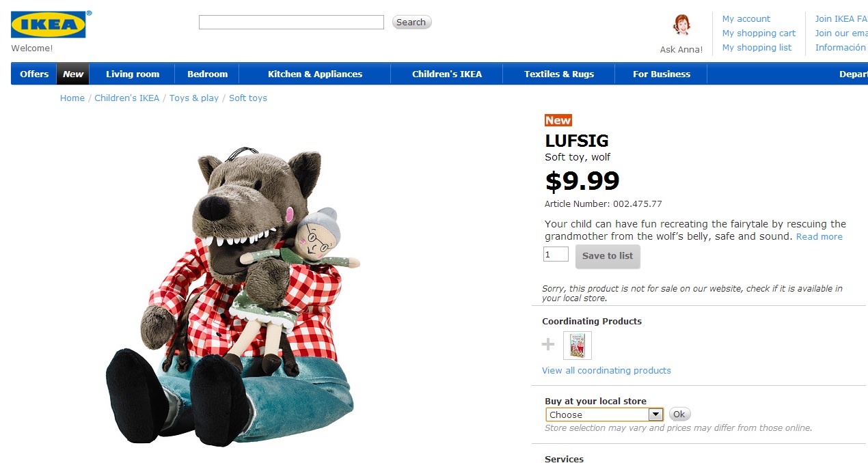Follow the Read more link

coord(819,237)
